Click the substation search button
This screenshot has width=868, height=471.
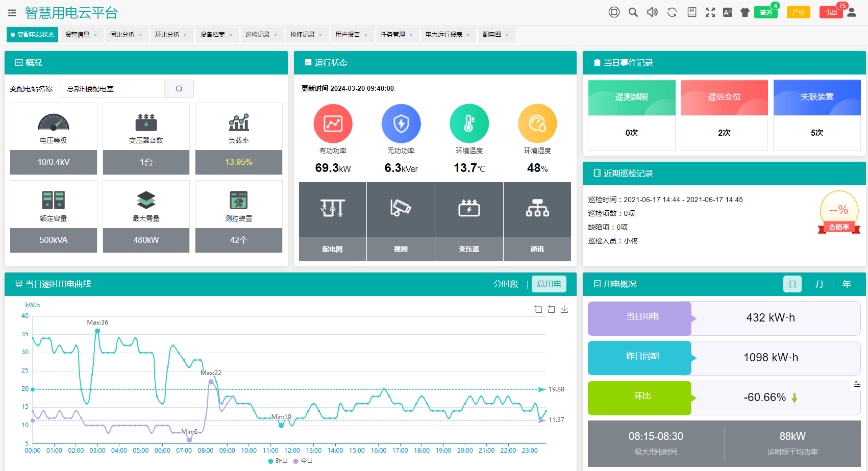pos(179,89)
